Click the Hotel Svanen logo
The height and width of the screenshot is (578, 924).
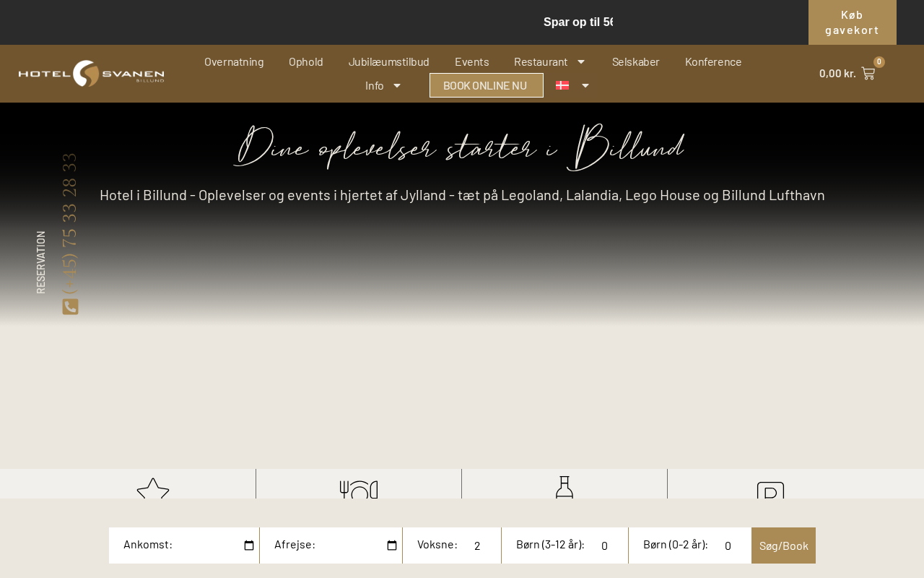(x=92, y=74)
